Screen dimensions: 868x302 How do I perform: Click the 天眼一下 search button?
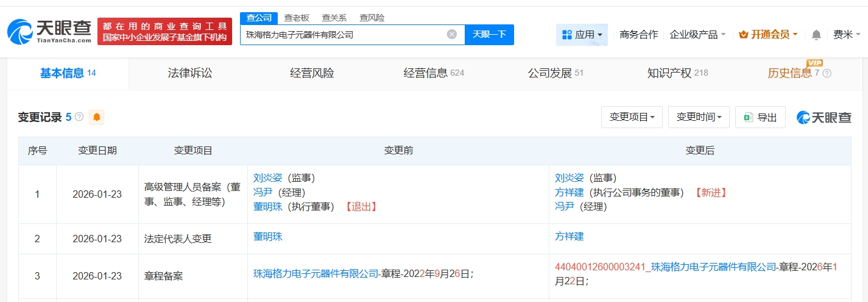point(489,34)
